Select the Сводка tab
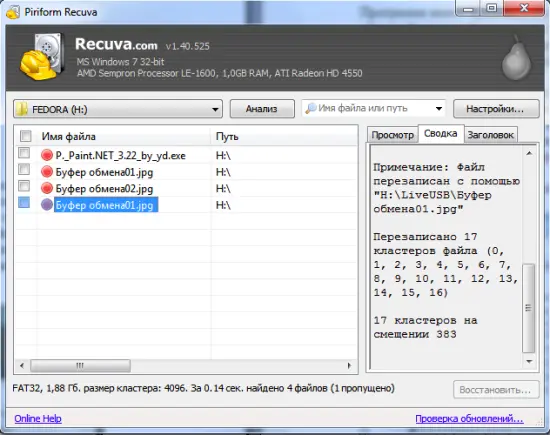Image resolution: width=550 pixels, height=435 pixels. click(441, 134)
